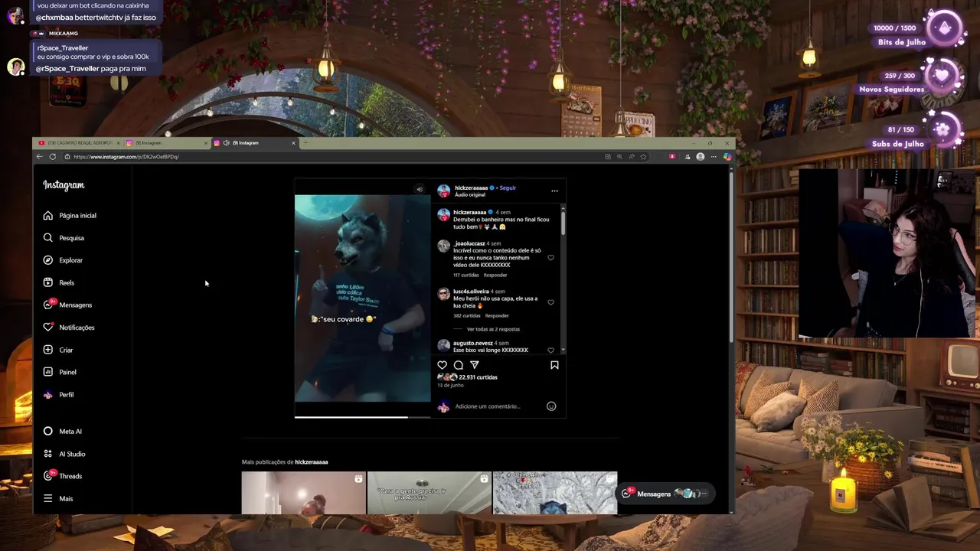This screenshot has width=980, height=551.
Task: Open Página inicial in Instagram sidebar
Action: tap(70, 216)
